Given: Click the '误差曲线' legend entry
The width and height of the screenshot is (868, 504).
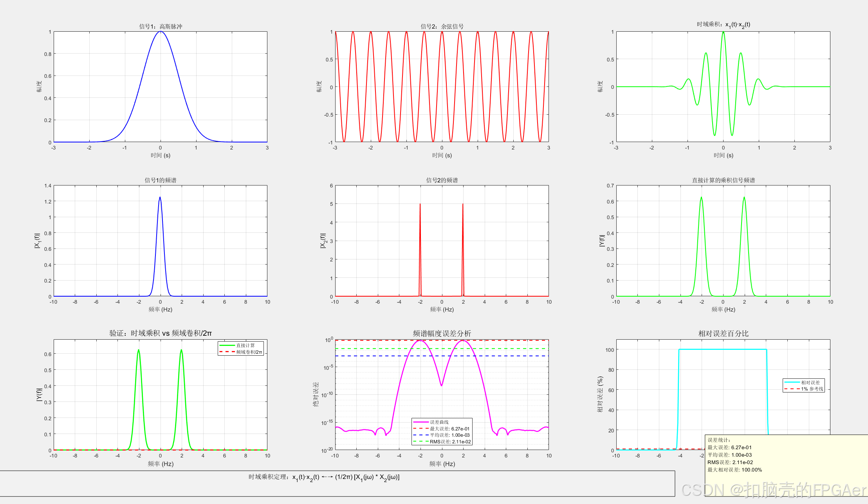Looking at the screenshot, I should coord(439,422).
